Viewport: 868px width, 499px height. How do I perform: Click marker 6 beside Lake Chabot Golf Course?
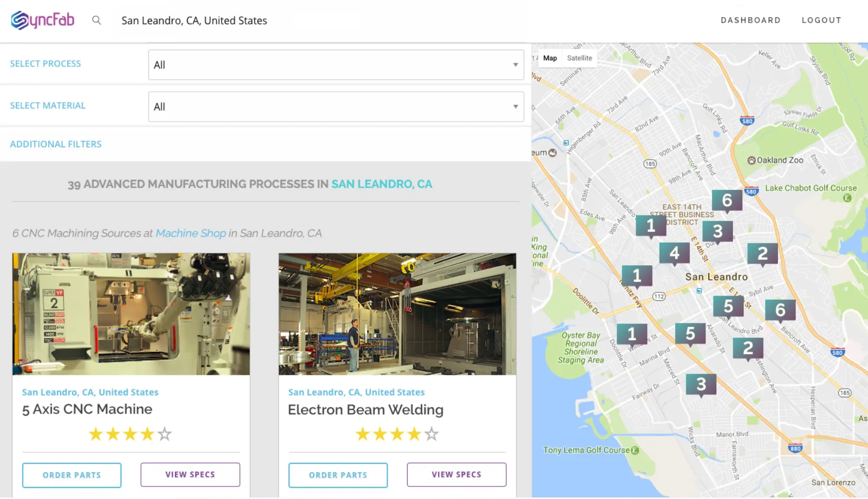click(727, 200)
